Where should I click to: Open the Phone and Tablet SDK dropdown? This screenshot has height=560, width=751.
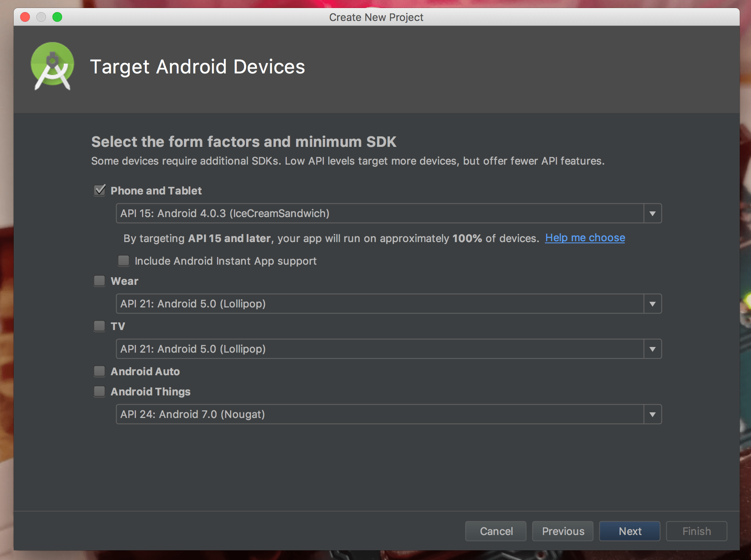(653, 213)
